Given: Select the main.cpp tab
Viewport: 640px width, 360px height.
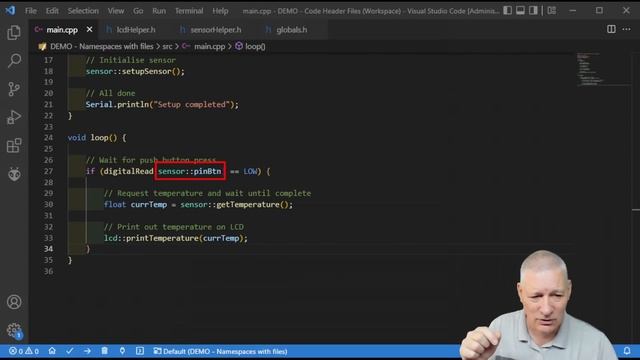Looking at the screenshot, I should coord(62,30).
